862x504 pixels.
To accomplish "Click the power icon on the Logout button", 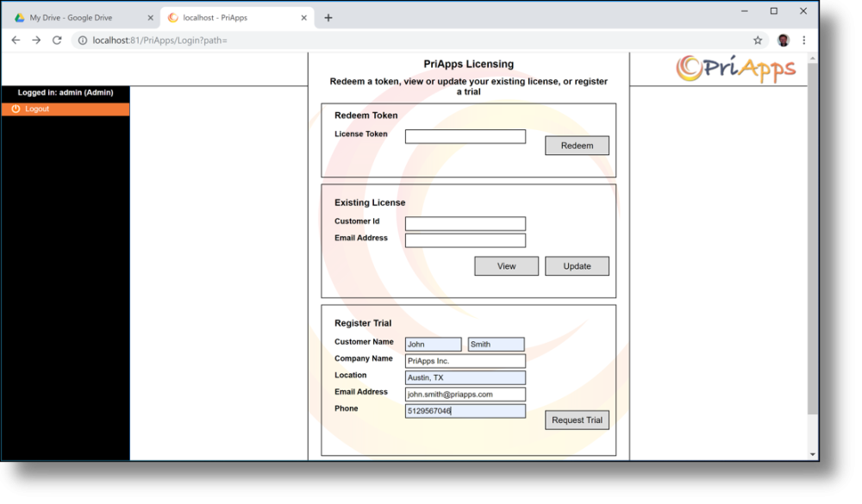I will [16, 109].
